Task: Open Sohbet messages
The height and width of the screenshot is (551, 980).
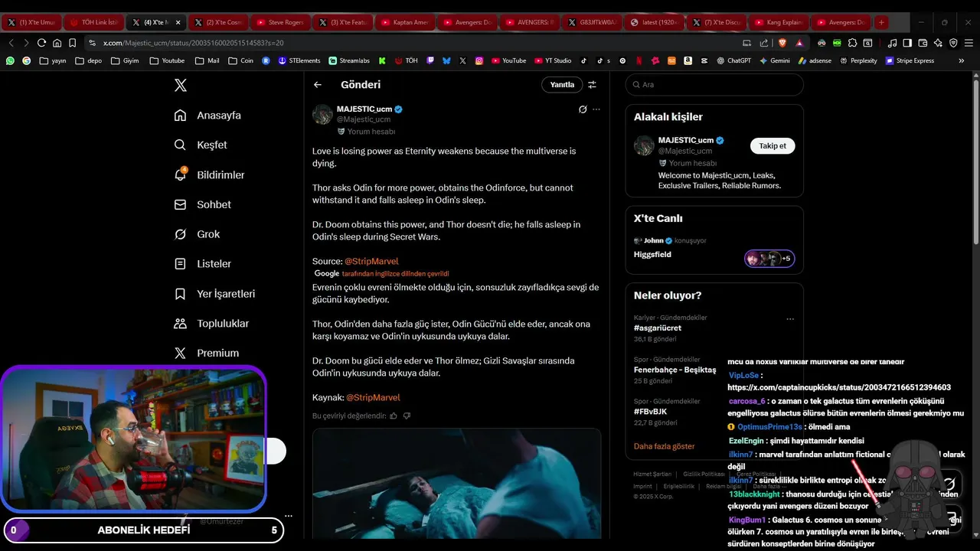Action: point(203,204)
